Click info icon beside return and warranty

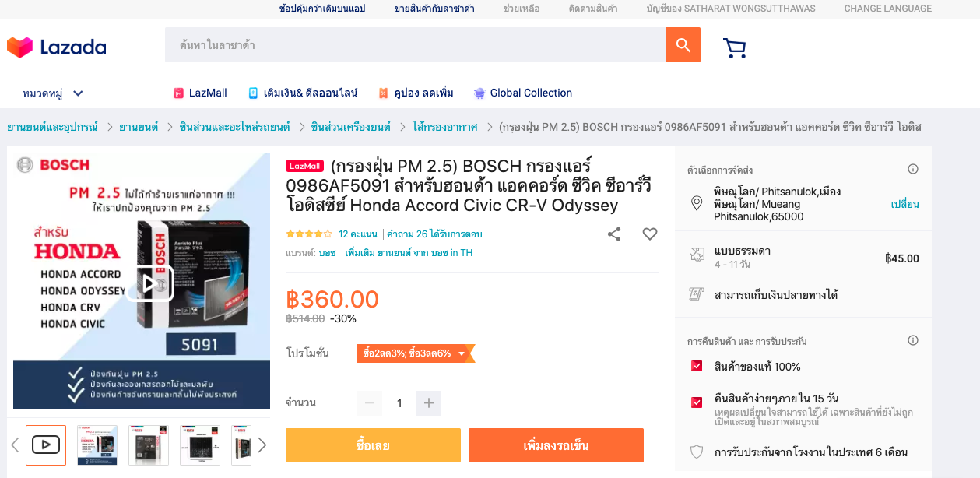point(913,340)
